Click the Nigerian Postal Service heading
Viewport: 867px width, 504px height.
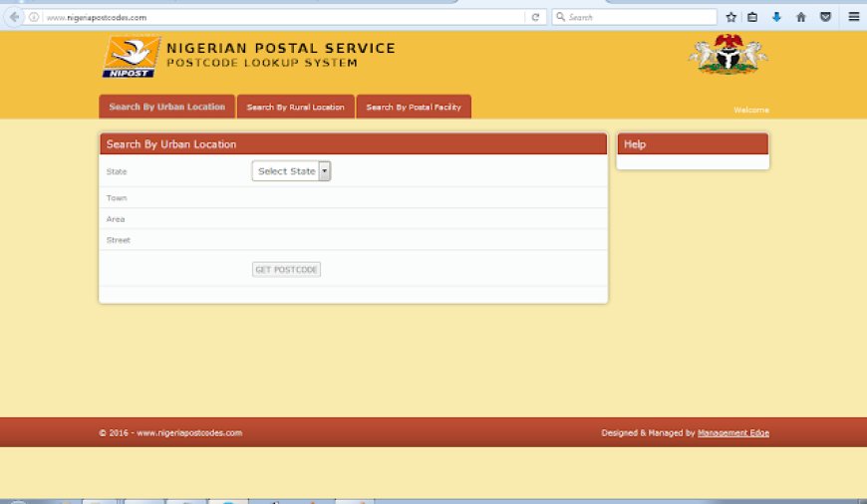281,48
